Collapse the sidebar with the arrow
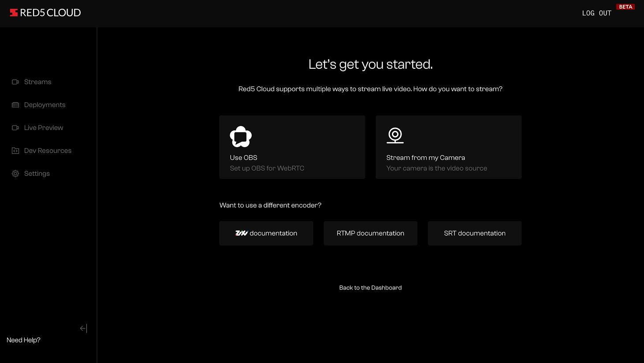Viewport: 644px width, 363px height. pyautogui.click(x=83, y=328)
